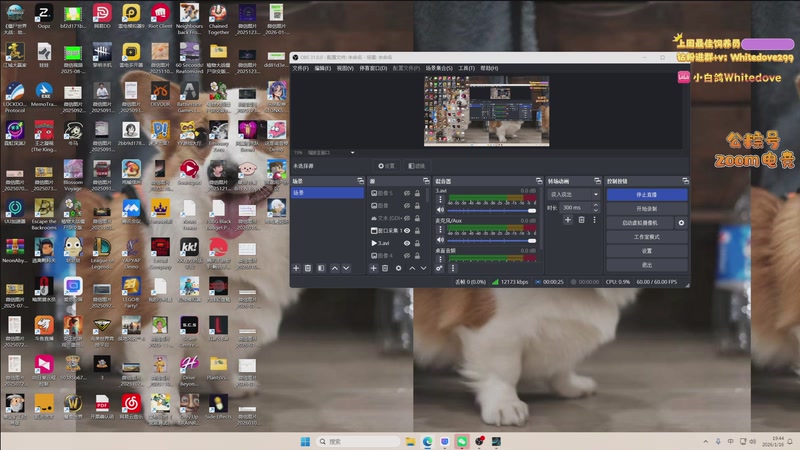
Task: Move source up arrow in sources panel
Action: (412, 268)
